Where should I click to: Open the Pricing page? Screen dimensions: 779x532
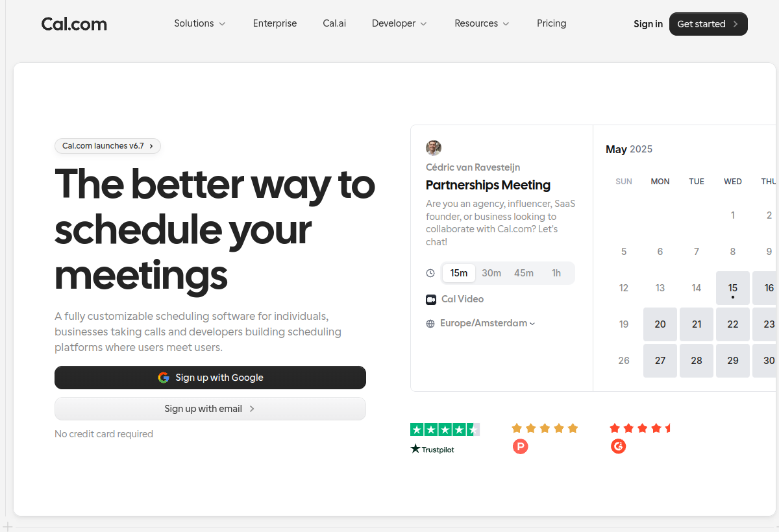click(552, 23)
